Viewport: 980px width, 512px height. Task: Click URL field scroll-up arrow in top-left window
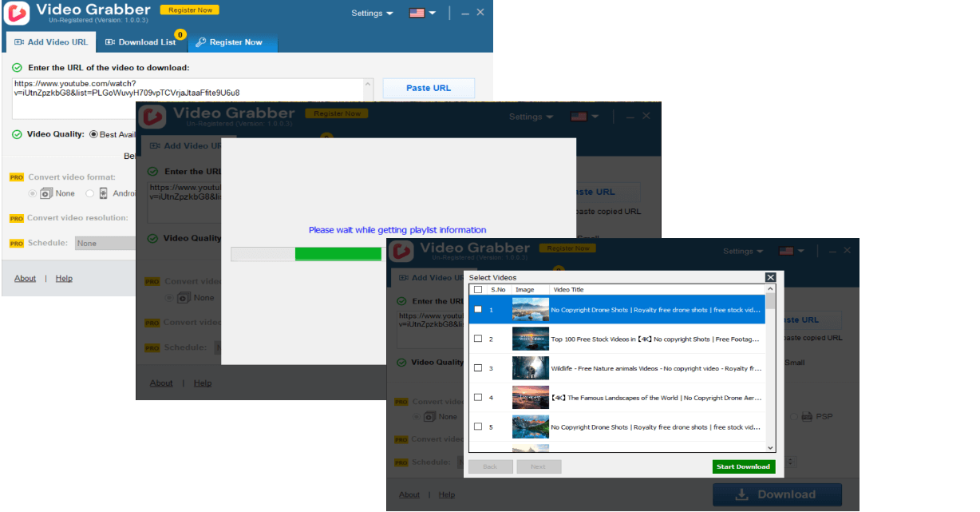(368, 84)
